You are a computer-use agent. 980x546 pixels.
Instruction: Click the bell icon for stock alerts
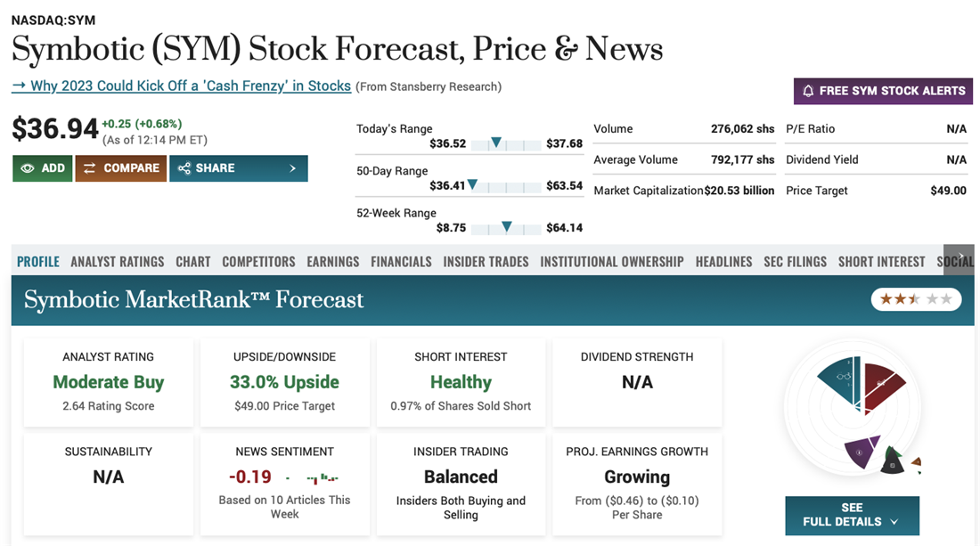pos(808,91)
